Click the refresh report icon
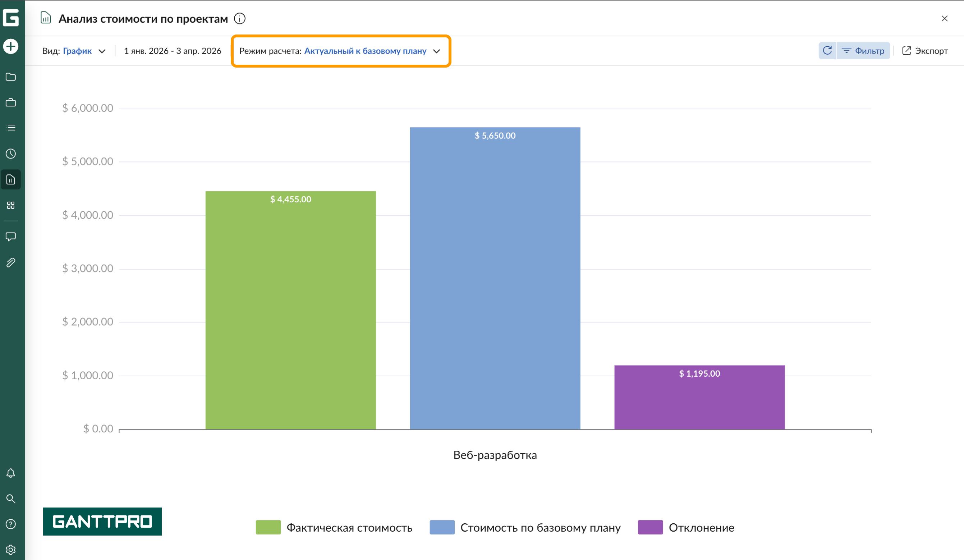The image size is (964, 560). [x=827, y=50]
